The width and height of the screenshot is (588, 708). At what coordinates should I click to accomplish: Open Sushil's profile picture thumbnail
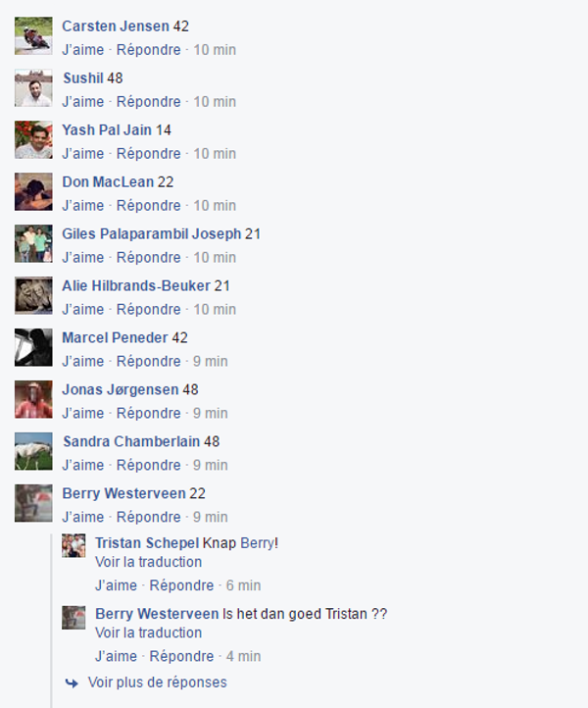(33, 88)
